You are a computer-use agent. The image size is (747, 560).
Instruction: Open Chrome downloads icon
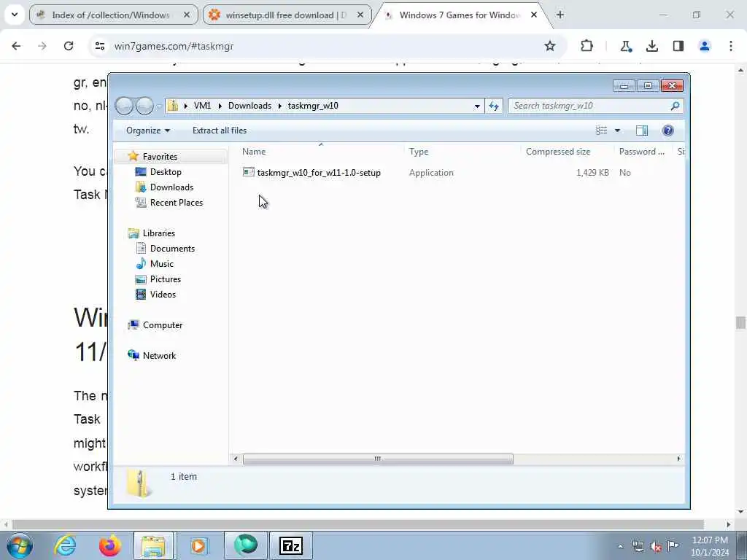651,46
